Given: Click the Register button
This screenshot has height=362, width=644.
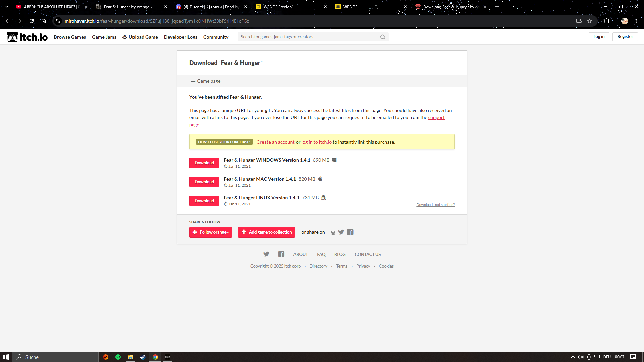Looking at the screenshot, I should (x=625, y=37).
